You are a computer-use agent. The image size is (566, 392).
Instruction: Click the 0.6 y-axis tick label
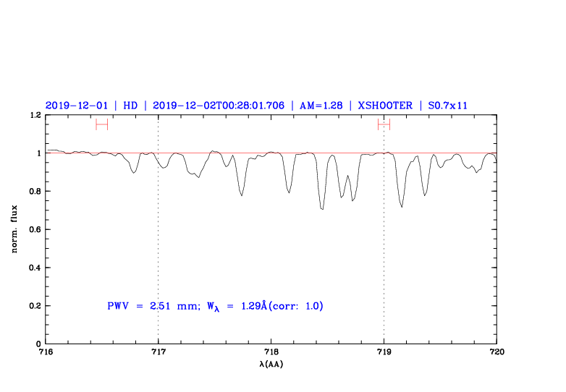click(35, 230)
